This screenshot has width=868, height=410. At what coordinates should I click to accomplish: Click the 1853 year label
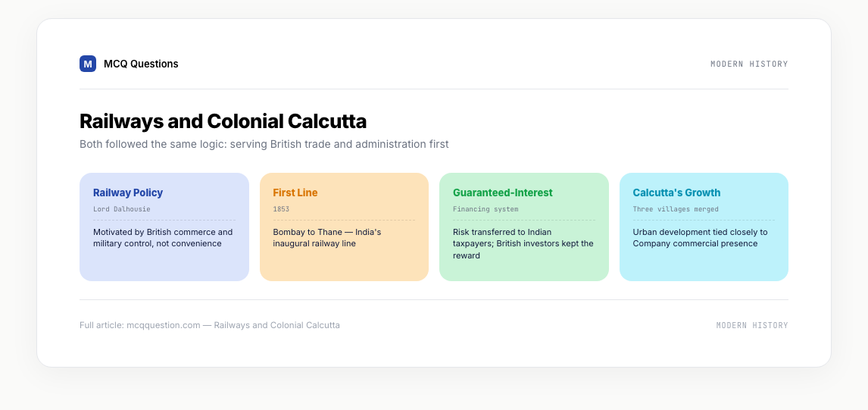(281, 209)
